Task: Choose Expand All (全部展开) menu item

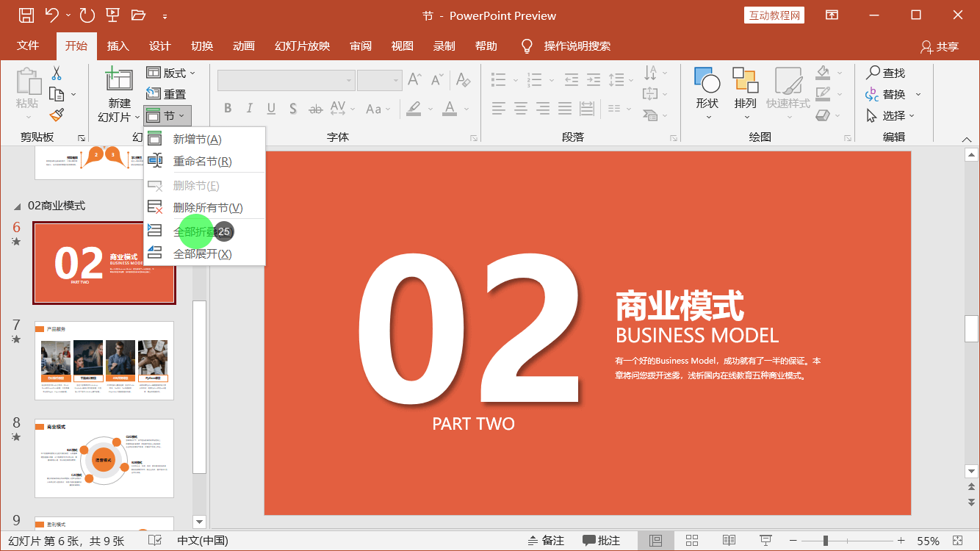Action: (x=204, y=253)
